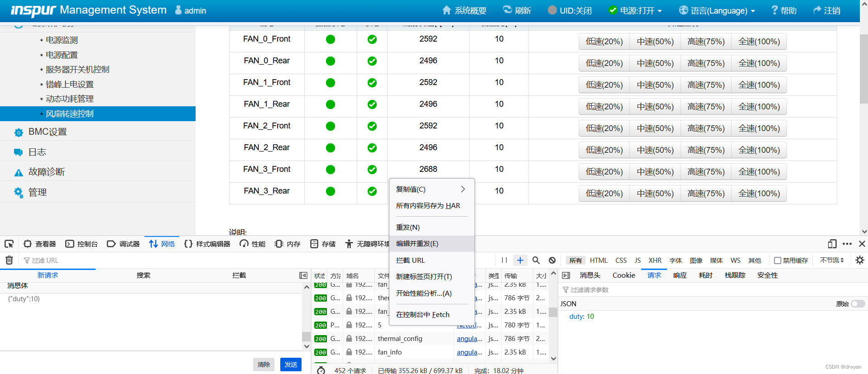Select Open in new tab entry
The width and height of the screenshot is (868, 374).
click(431, 277)
